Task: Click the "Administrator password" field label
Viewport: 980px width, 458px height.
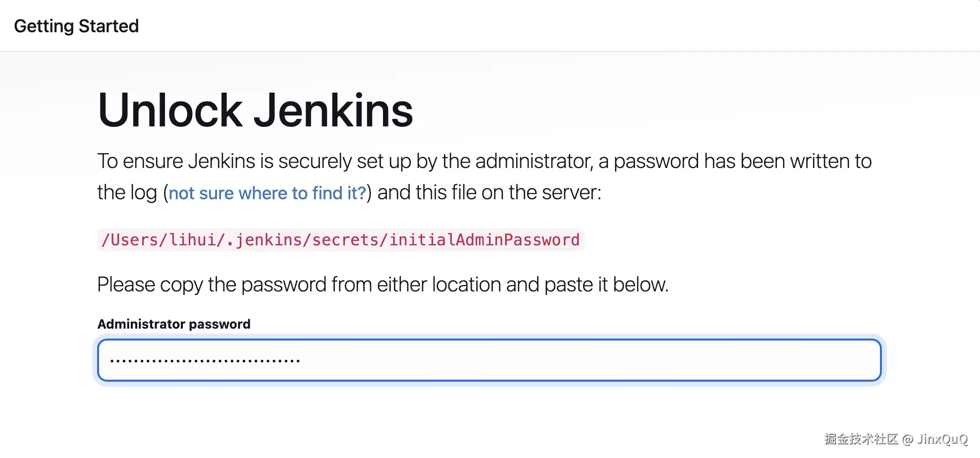Action: pos(174,324)
